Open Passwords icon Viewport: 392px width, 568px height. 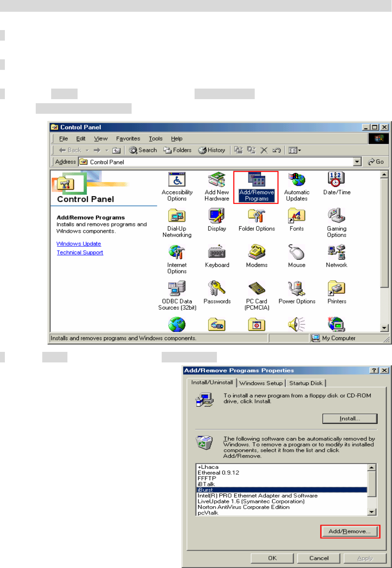coord(217,293)
